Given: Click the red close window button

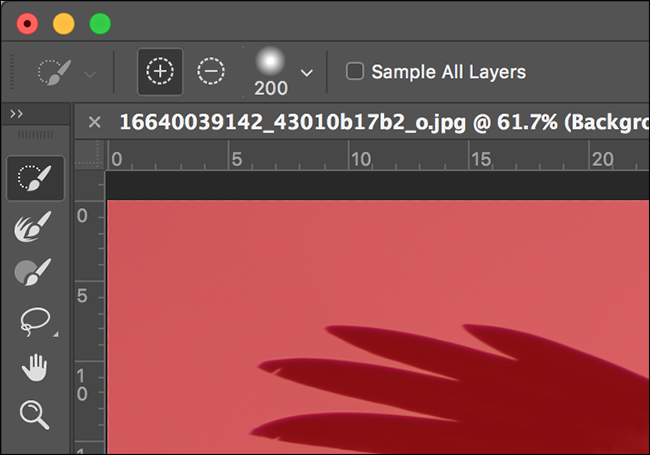Looking at the screenshot, I should (x=27, y=24).
